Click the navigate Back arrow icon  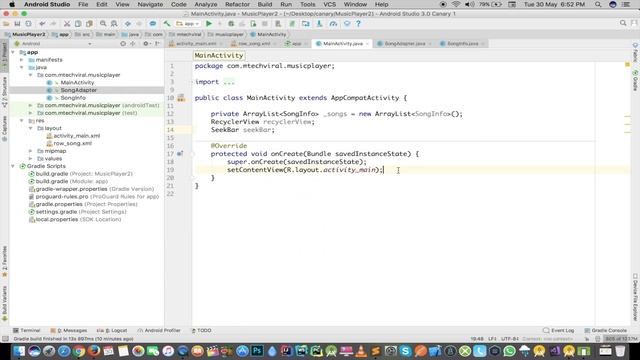[128, 24]
